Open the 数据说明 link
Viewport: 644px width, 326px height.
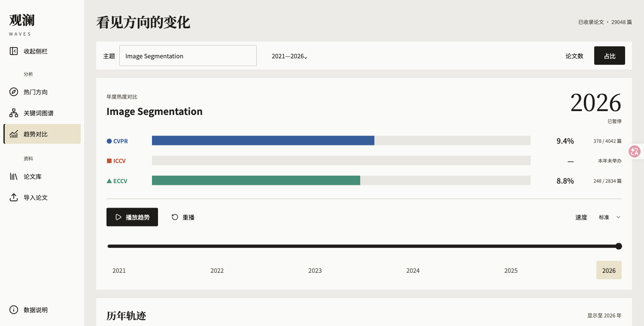(42, 310)
